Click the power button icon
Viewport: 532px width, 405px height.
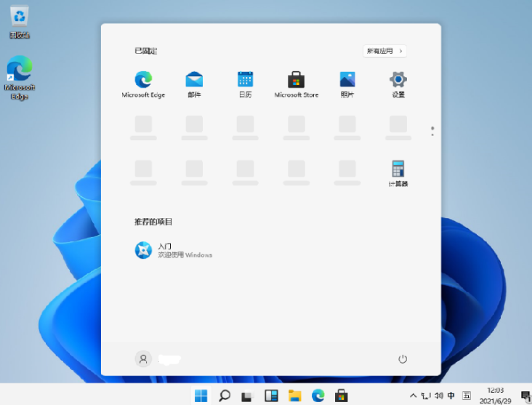click(x=403, y=359)
